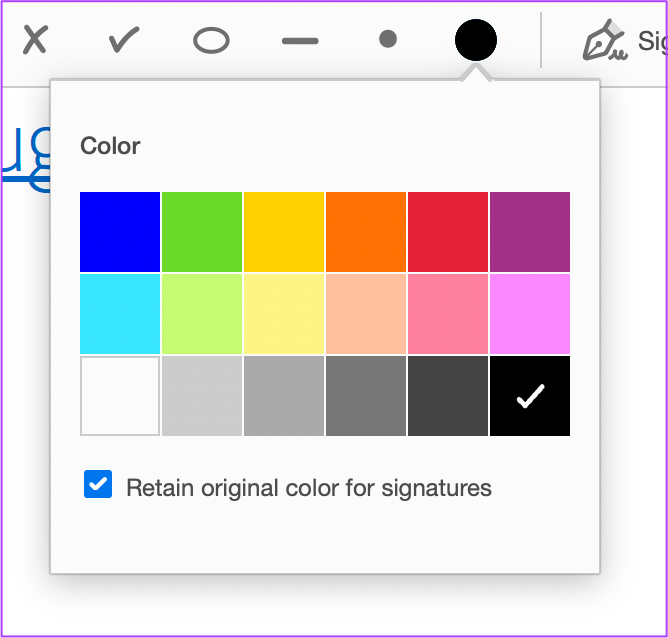The height and width of the screenshot is (638, 668).
Task: Select the ellipse circle tool
Action: coord(211,40)
